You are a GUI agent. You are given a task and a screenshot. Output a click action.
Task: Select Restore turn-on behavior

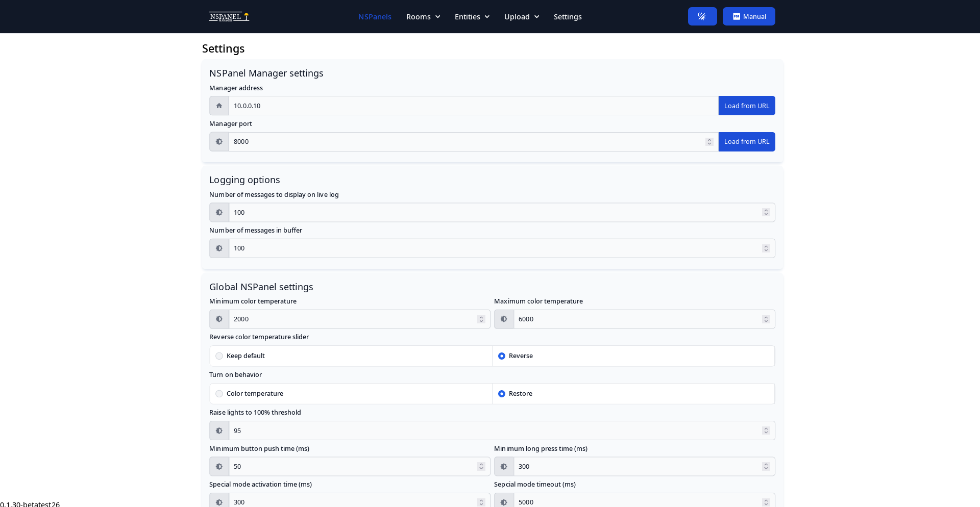(502, 394)
